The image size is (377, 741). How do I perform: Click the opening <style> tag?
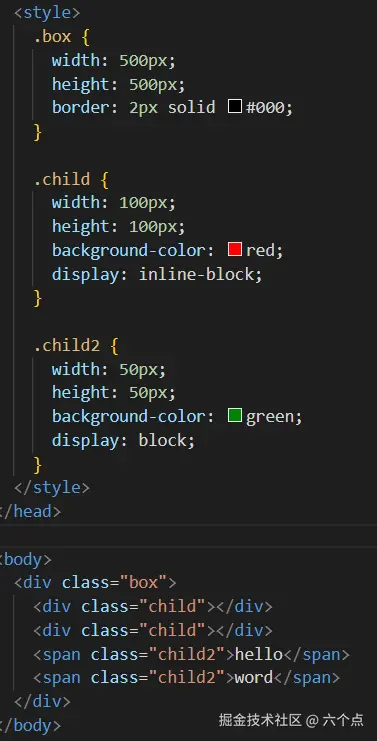(x=47, y=12)
